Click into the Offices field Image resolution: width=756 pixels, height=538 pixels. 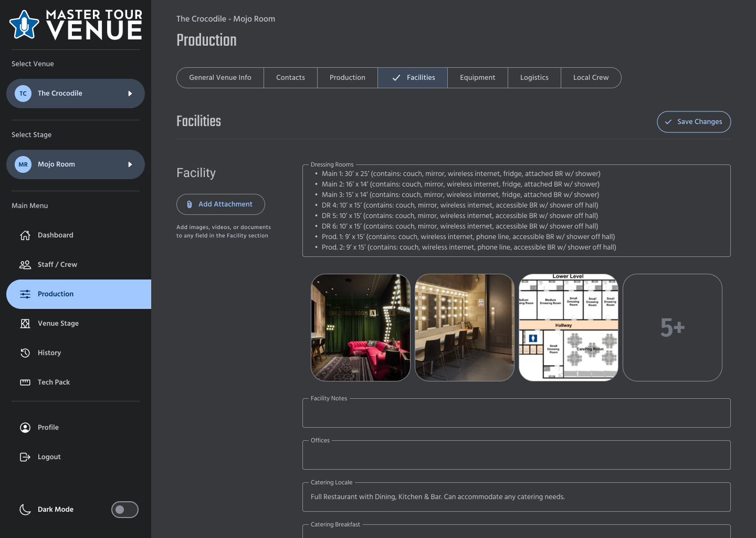click(517, 455)
